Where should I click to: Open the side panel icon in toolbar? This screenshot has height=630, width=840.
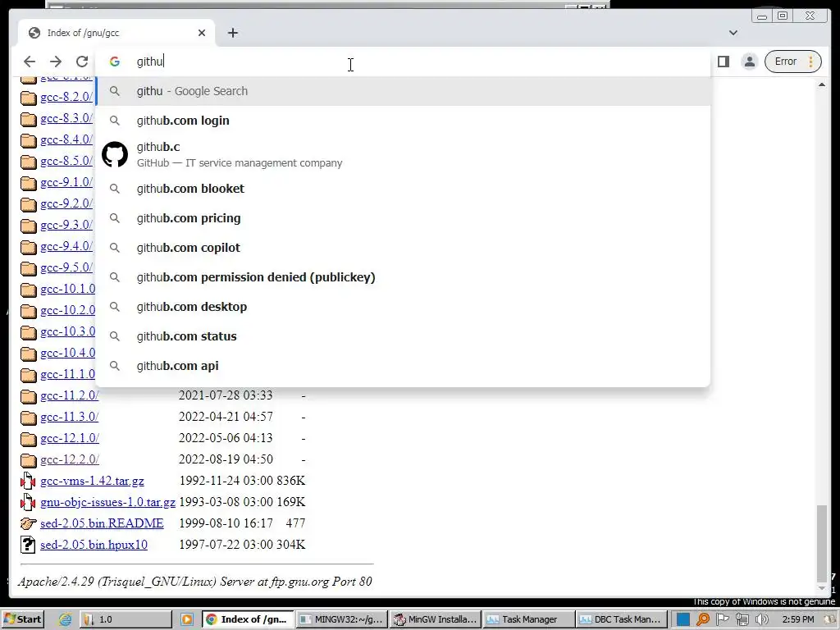tap(724, 62)
